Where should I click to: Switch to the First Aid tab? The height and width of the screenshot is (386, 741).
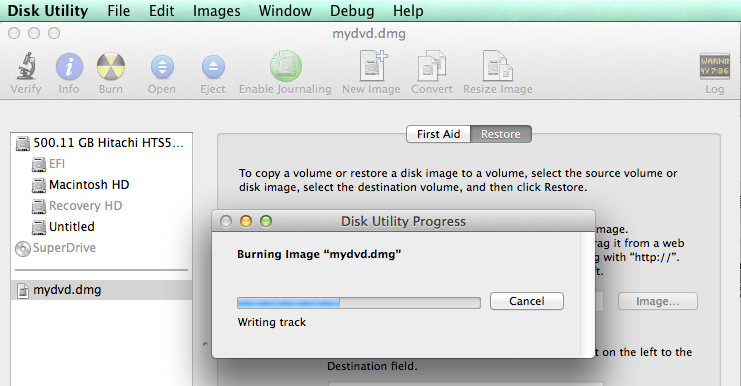click(x=439, y=134)
